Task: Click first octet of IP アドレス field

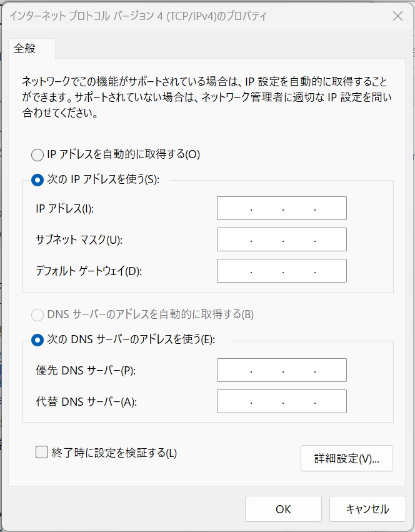Action: [x=234, y=208]
